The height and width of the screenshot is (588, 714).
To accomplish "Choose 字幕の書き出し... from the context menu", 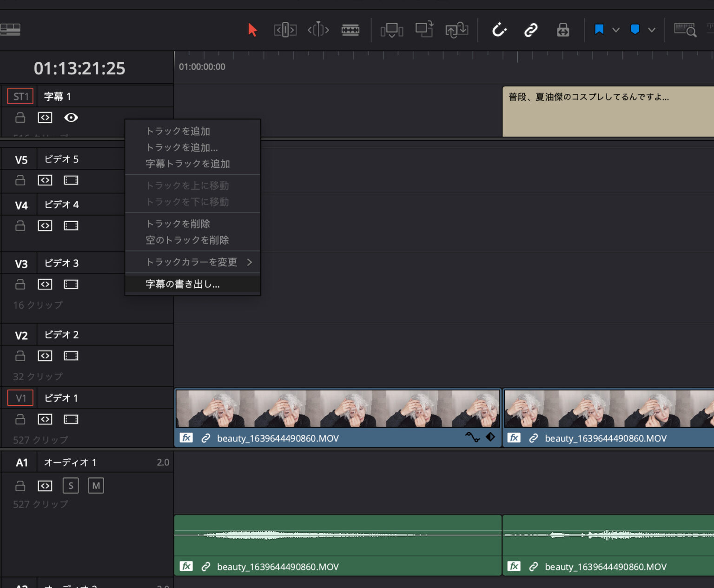I will click(182, 284).
